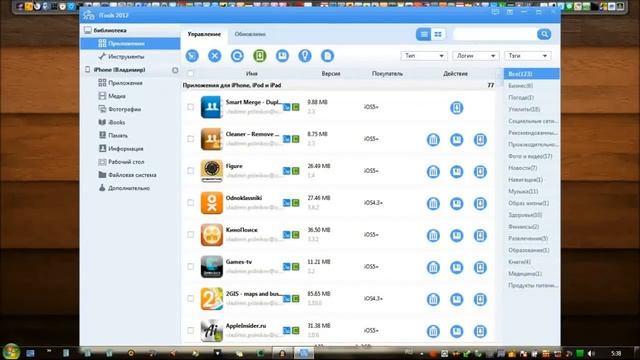Switch to the Обновления tab

[250, 34]
